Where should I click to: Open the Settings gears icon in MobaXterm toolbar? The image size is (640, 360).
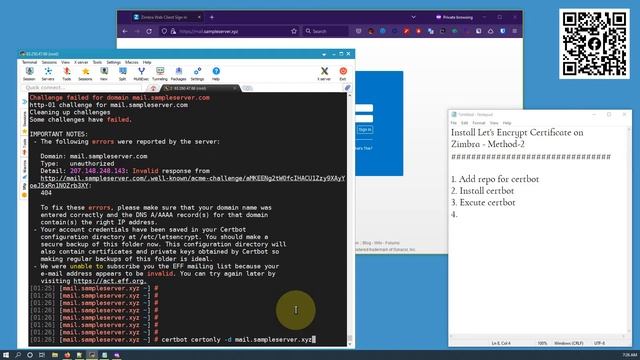pyautogui.click(x=197, y=73)
